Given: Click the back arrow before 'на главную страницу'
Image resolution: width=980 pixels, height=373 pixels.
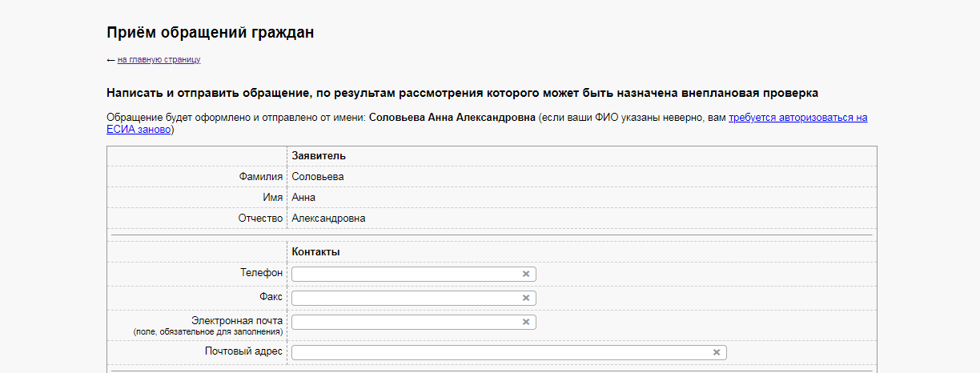Looking at the screenshot, I should tap(110, 60).
